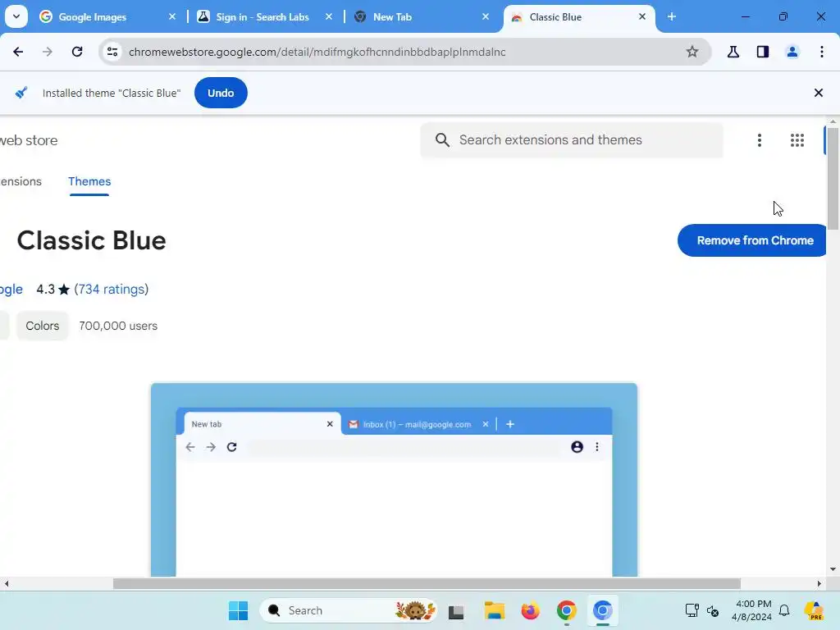Viewport: 840px width, 630px height.
Task: Close the Sign in - Search Labs tab
Action: [328, 17]
